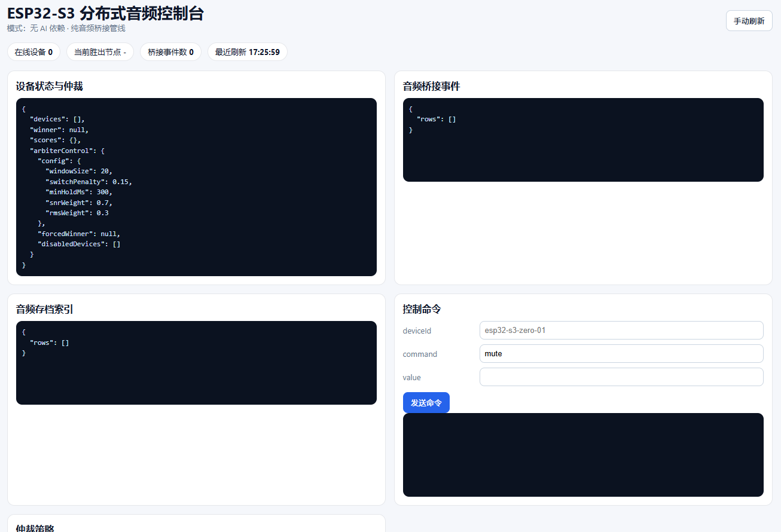Click the device status JSON code block
This screenshot has height=532, width=781.
[x=196, y=187]
